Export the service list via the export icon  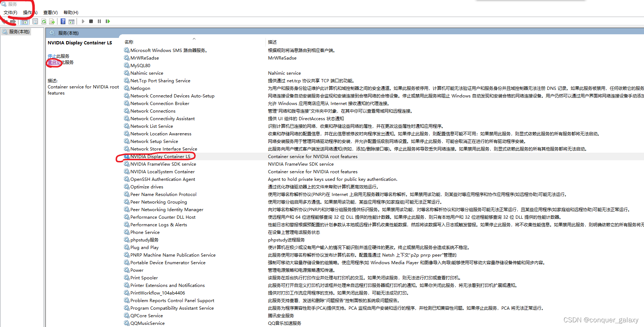tap(52, 21)
